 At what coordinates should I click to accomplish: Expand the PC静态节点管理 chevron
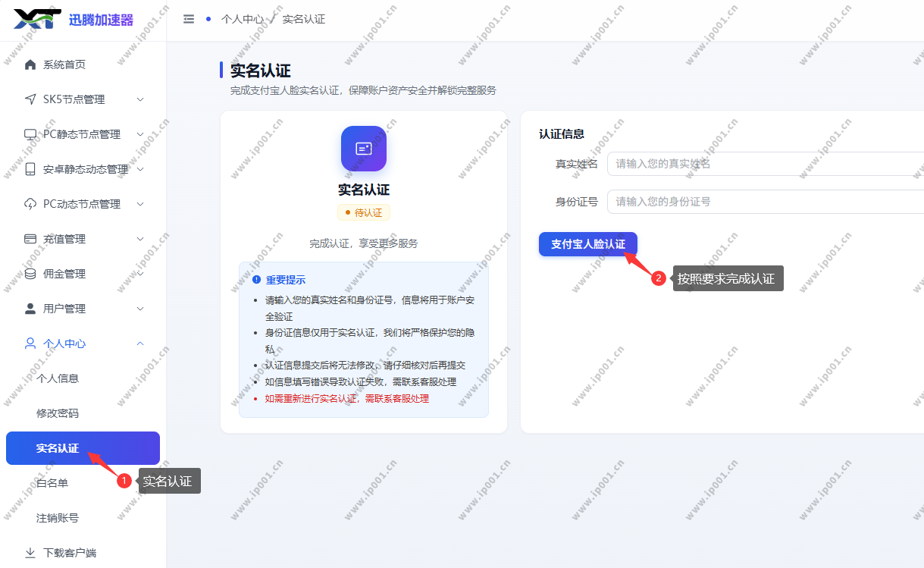pos(140,134)
